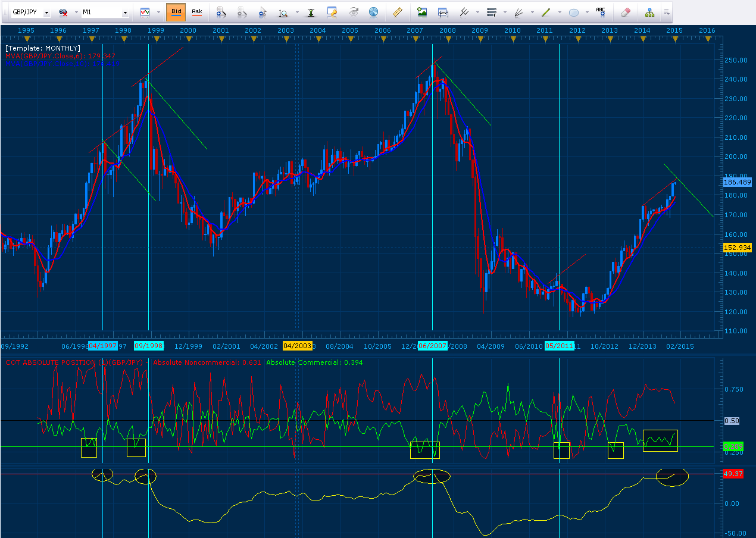
Task: Click the 09/1998 highlighted date label
Action: 149,346
